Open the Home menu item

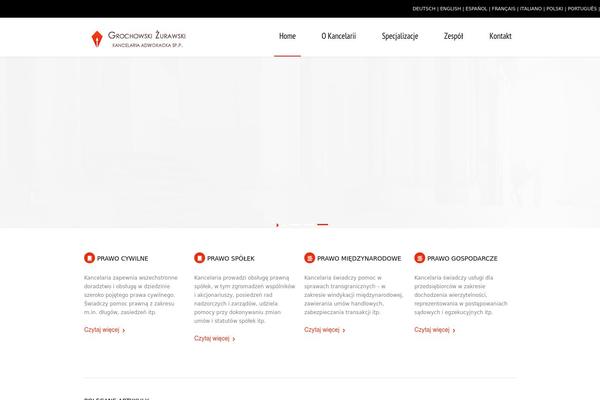(287, 36)
